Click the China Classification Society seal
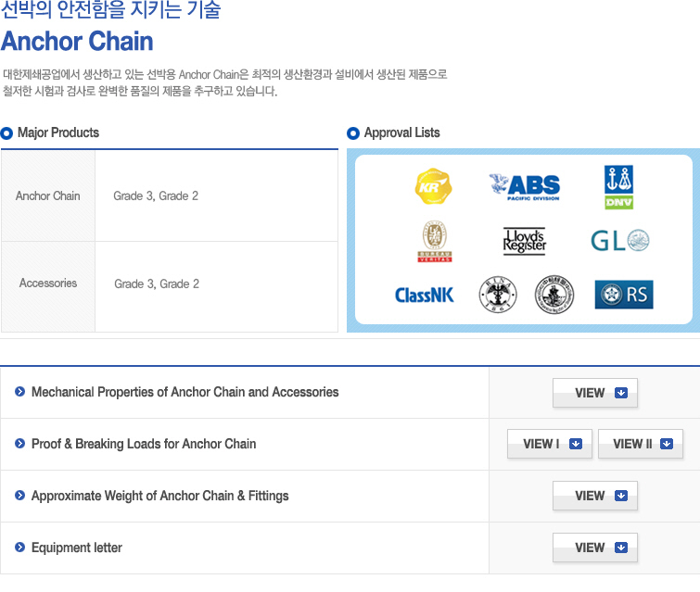The height and width of the screenshot is (592, 700). coord(554,295)
